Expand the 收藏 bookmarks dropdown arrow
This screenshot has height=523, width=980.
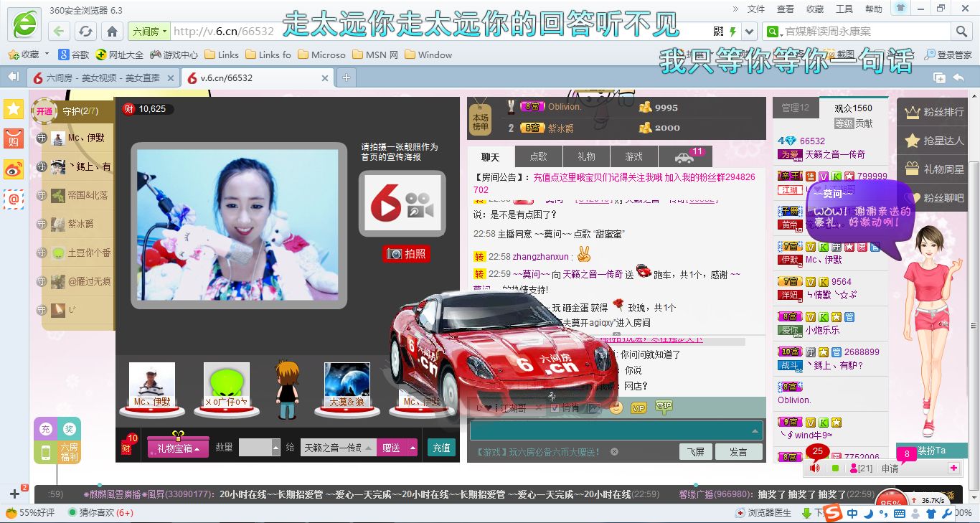pyautogui.click(x=47, y=55)
